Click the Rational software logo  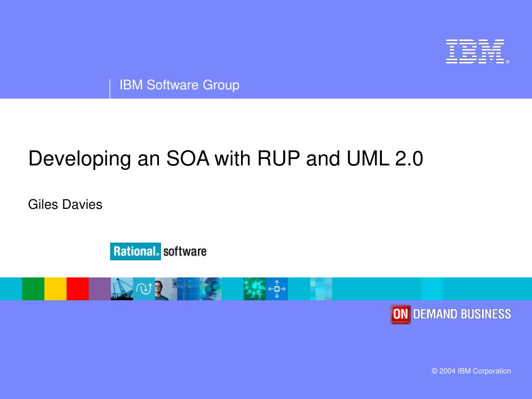[158, 251]
